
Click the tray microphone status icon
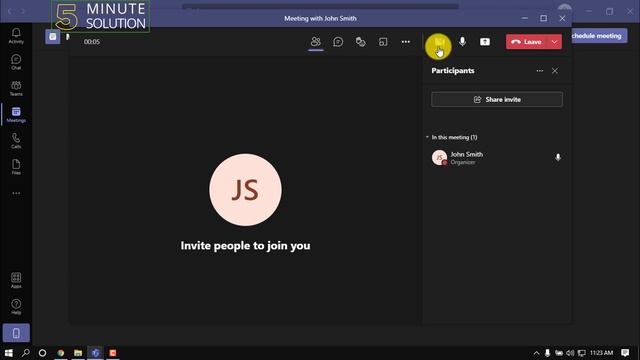(547, 353)
